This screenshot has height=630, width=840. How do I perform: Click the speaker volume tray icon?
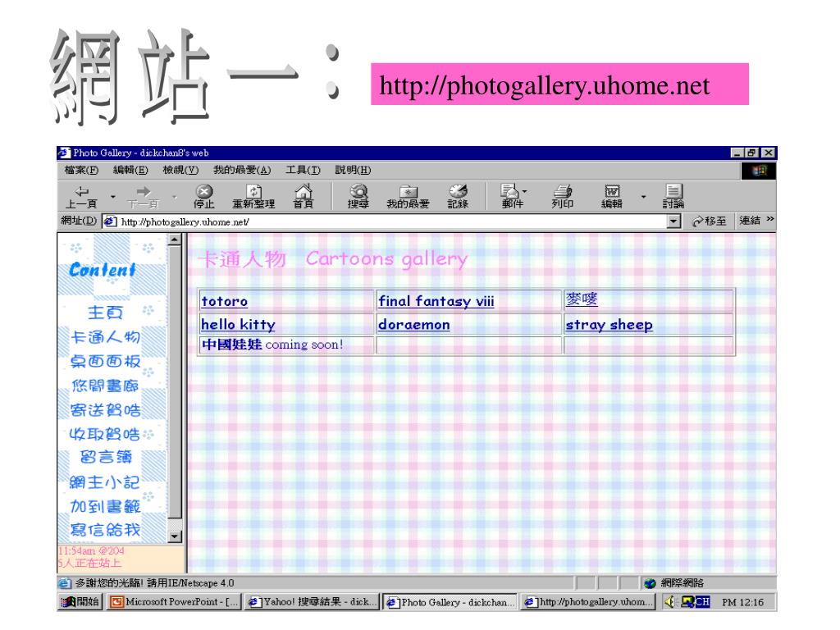coord(670,601)
